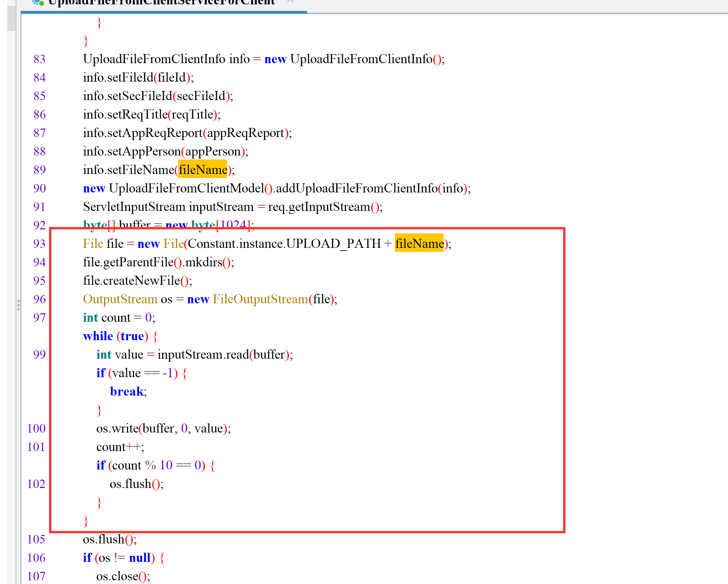This screenshot has width=728, height=584.
Task: Click line number 106 in the gutter
Action: coord(36,558)
